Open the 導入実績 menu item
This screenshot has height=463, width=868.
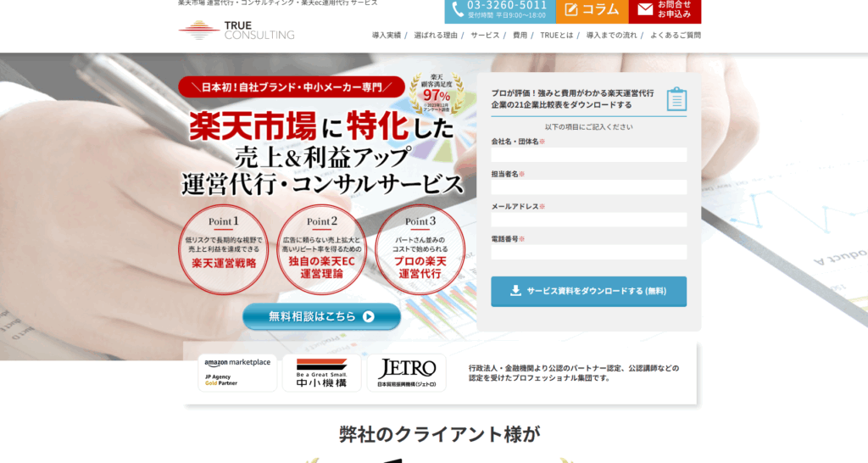[387, 36]
